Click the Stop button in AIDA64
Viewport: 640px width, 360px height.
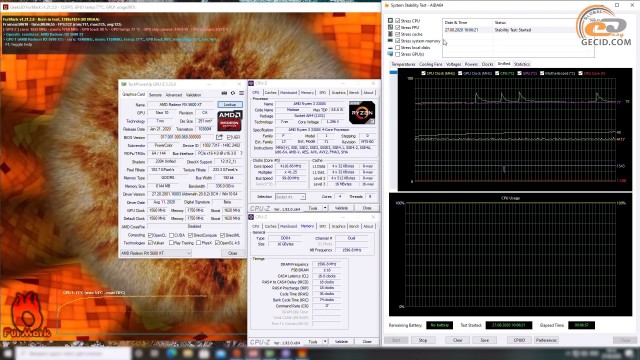click(x=423, y=340)
